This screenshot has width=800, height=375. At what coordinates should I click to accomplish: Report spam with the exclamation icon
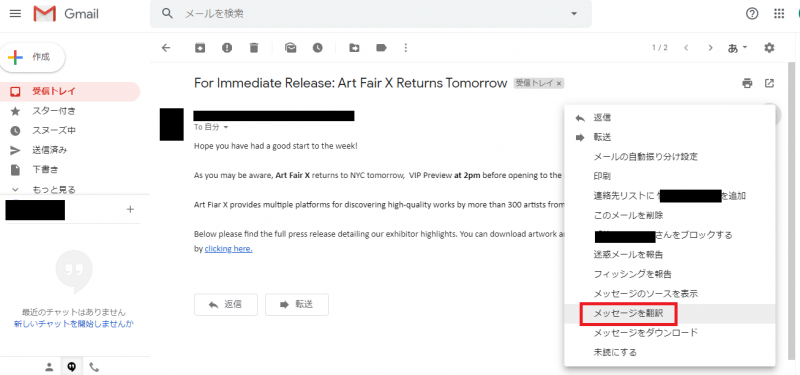click(227, 47)
